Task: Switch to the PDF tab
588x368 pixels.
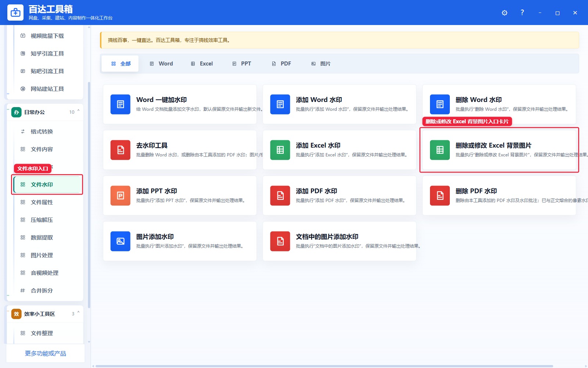Action: (282, 64)
